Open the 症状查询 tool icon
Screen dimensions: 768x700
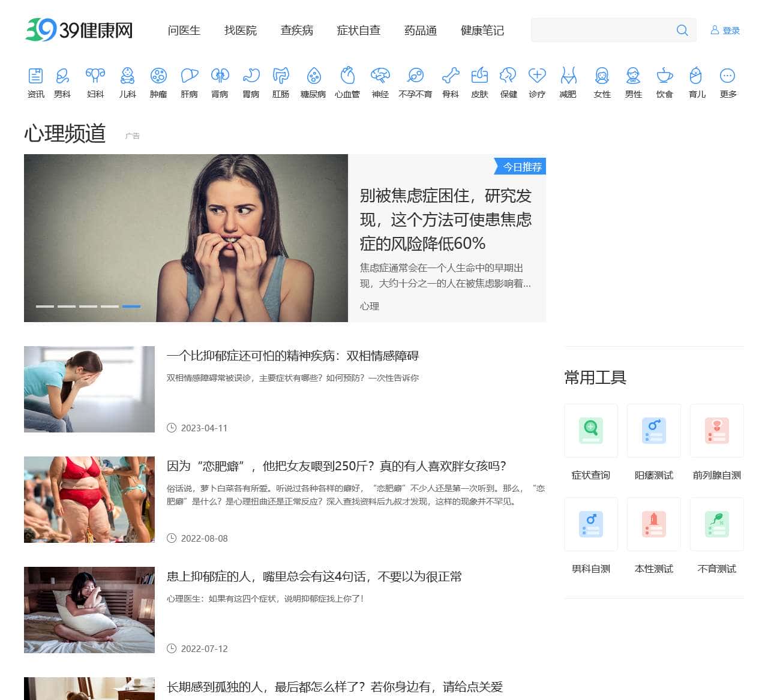591,431
